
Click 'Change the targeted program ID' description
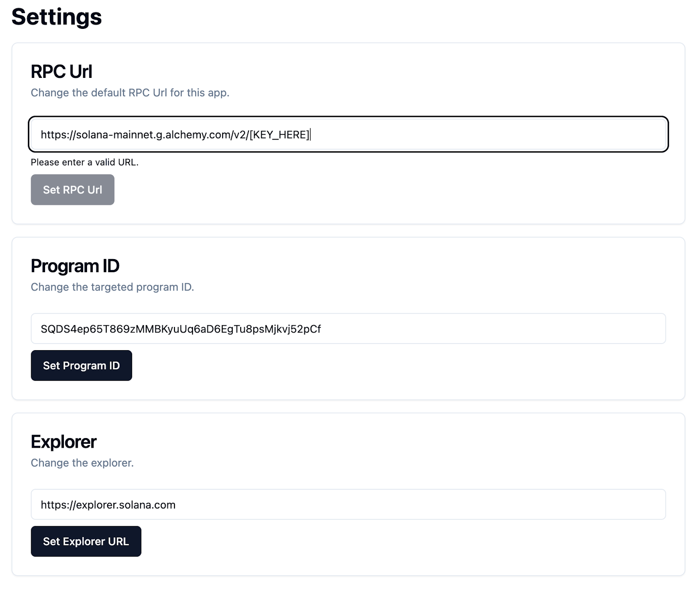pyautogui.click(x=112, y=287)
